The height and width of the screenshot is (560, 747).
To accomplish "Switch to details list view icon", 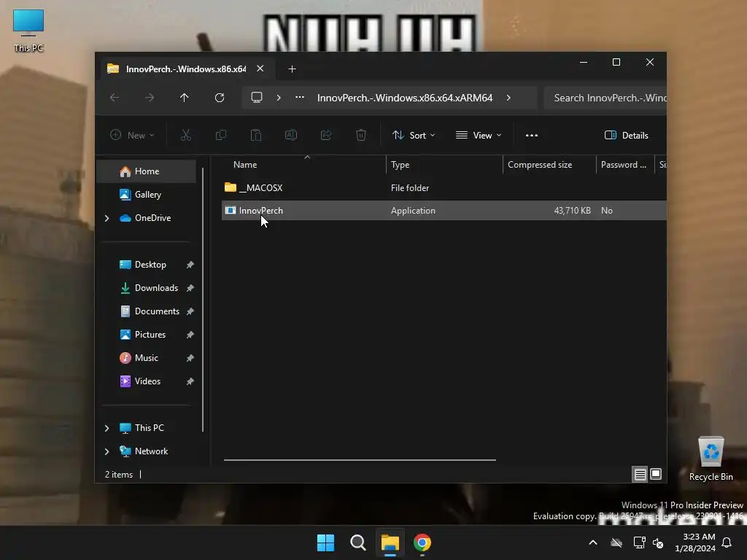I will tap(640, 474).
